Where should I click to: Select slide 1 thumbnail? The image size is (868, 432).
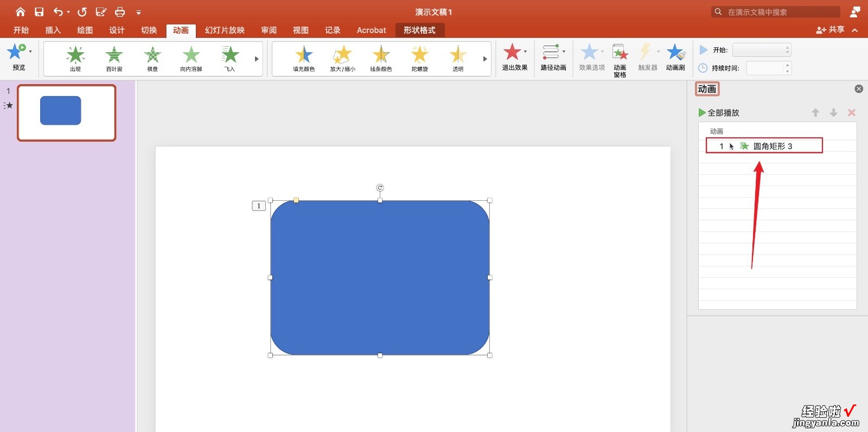click(67, 113)
